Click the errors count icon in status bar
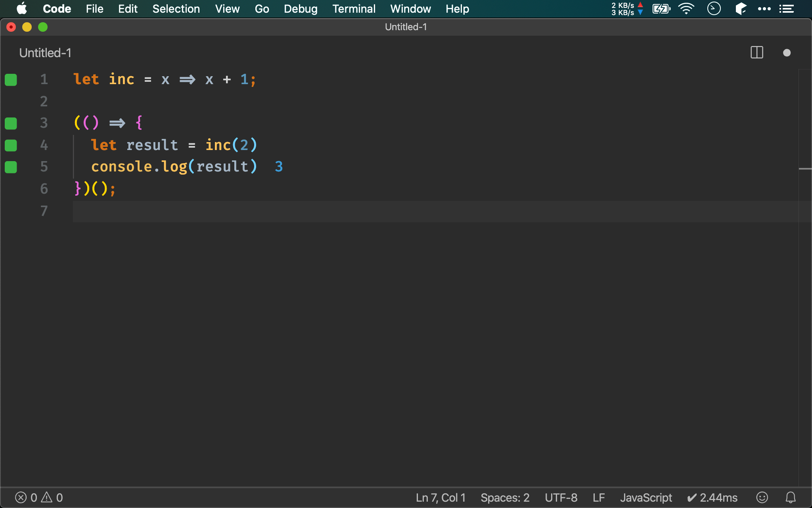This screenshot has height=508, width=812. click(21, 497)
